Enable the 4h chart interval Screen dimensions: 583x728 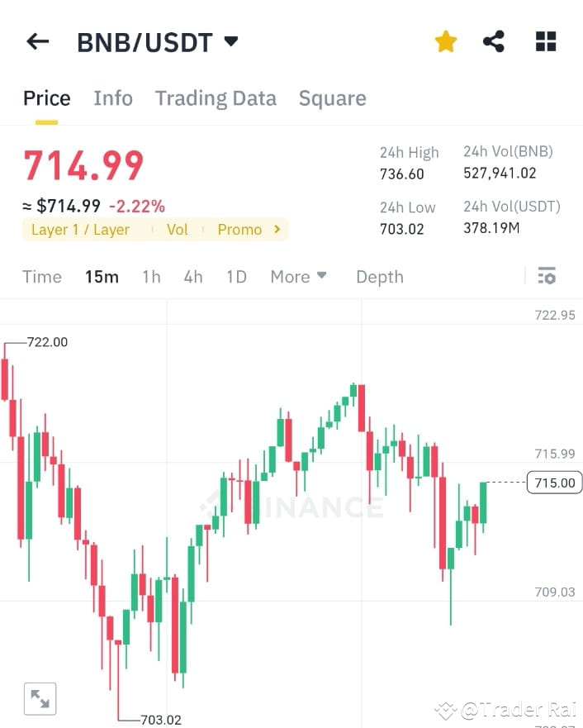click(192, 277)
